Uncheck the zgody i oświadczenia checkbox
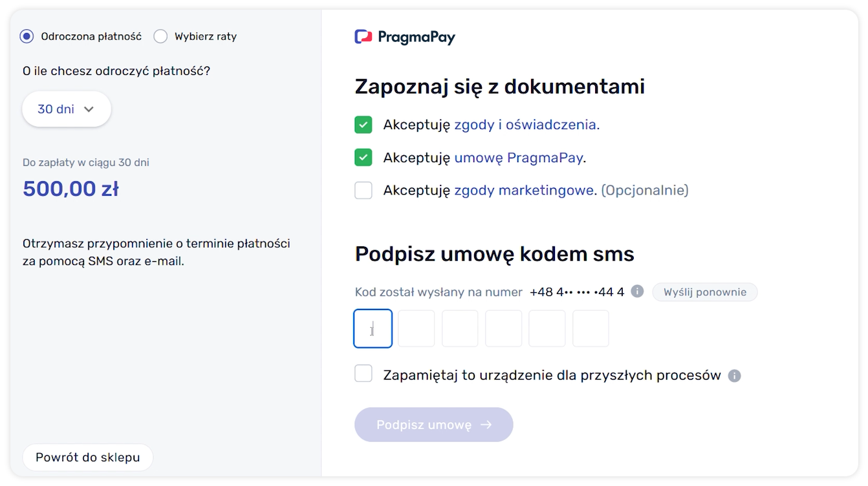 (363, 125)
